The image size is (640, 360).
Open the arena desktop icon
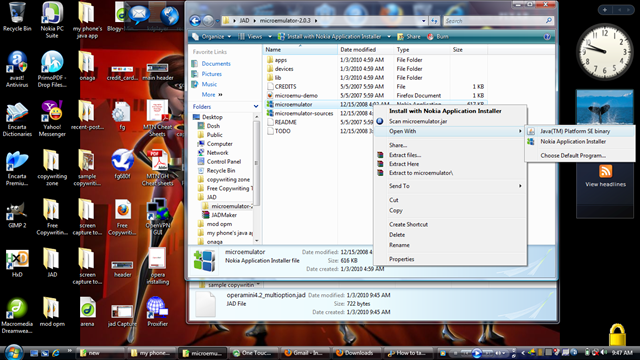coord(87,312)
